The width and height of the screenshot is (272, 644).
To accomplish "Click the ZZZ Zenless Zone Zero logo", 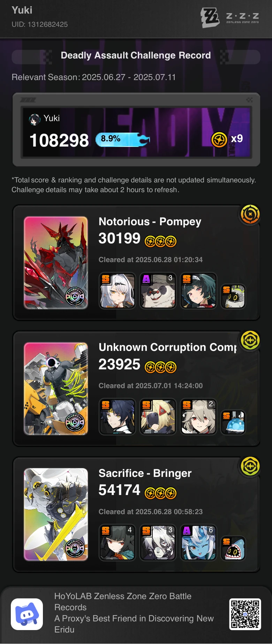I will [230, 17].
